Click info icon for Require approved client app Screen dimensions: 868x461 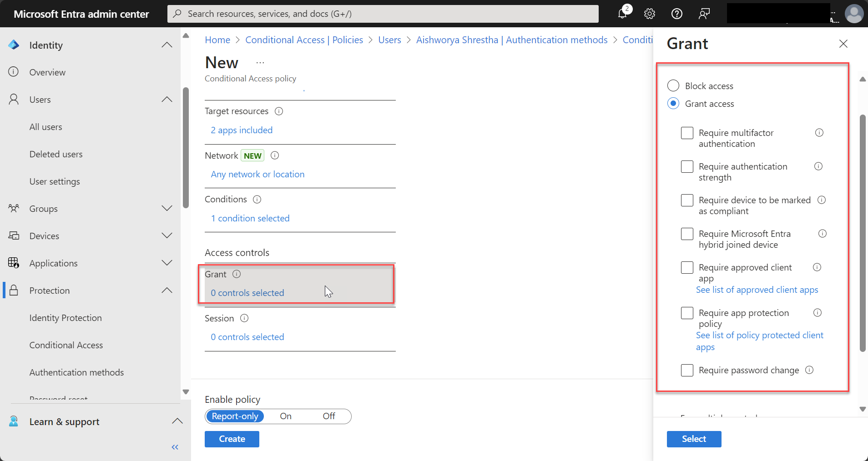pyautogui.click(x=817, y=267)
